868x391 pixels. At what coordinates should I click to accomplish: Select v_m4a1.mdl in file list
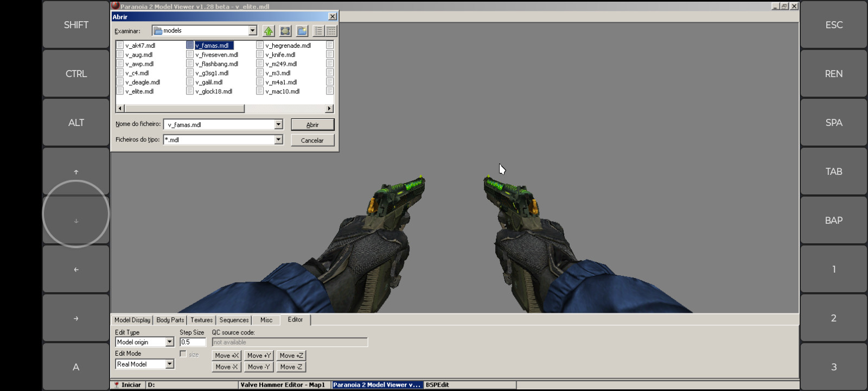pyautogui.click(x=281, y=82)
